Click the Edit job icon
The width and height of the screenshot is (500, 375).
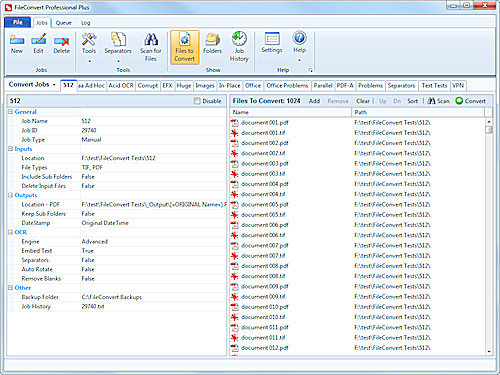click(38, 40)
